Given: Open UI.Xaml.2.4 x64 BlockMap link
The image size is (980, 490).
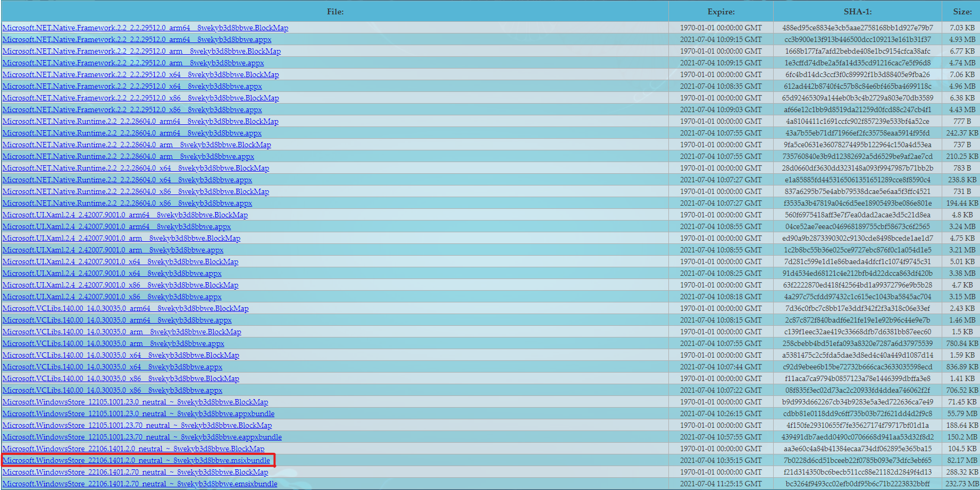Looking at the screenshot, I should pyautogui.click(x=120, y=261).
